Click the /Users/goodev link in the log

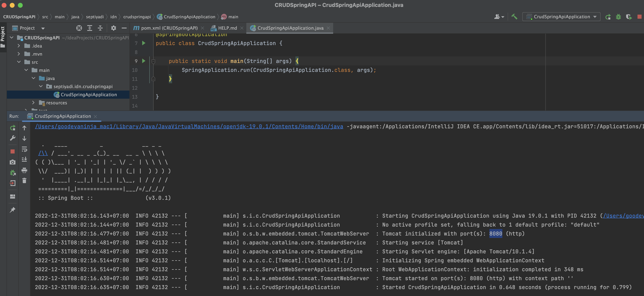[624, 216]
